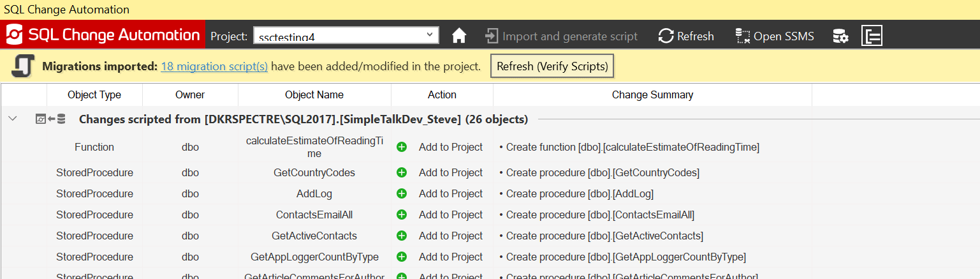Screen dimensions: 980x279
Task: Click Import and generate script
Action: [x=561, y=36]
